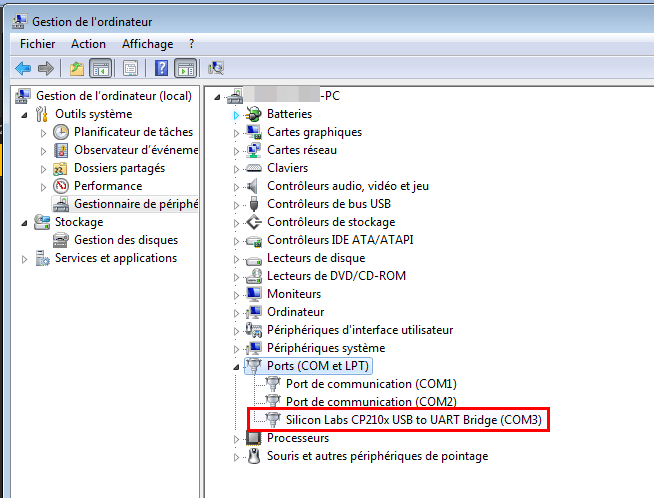This screenshot has height=498, width=654.
Task: Open the Properties toolbar icon
Action: click(130, 68)
